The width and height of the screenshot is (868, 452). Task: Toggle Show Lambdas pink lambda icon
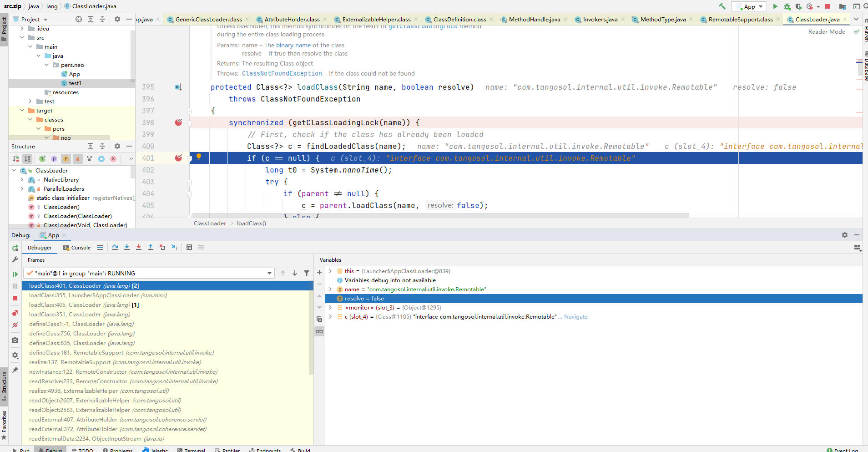pyautogui.click(x=113, y=158)
